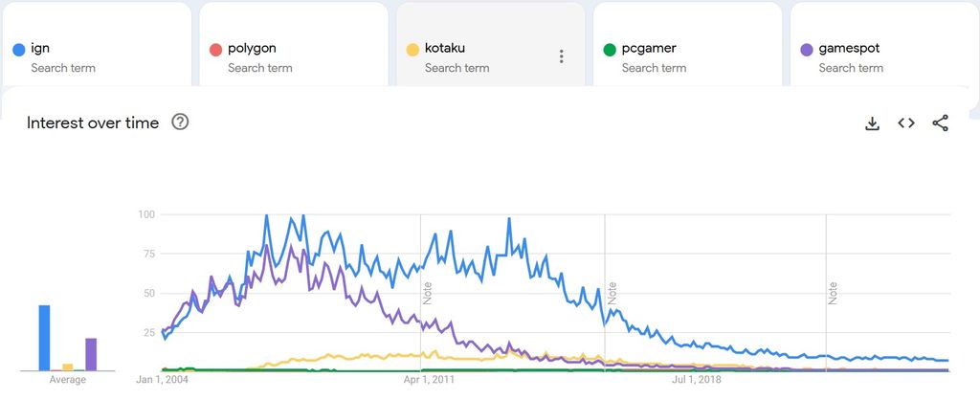Image resolution: width=980 pixels, height=400 pixels.
Task: Click the red polygon color dot
Action: click(x=215, y=49)
